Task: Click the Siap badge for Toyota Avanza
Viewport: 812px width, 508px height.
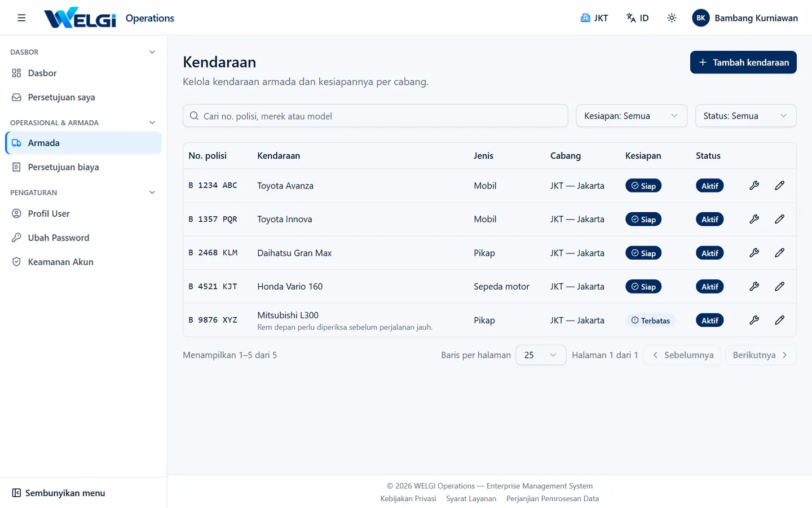Action: pyautogui.click(x=643, y=186)
